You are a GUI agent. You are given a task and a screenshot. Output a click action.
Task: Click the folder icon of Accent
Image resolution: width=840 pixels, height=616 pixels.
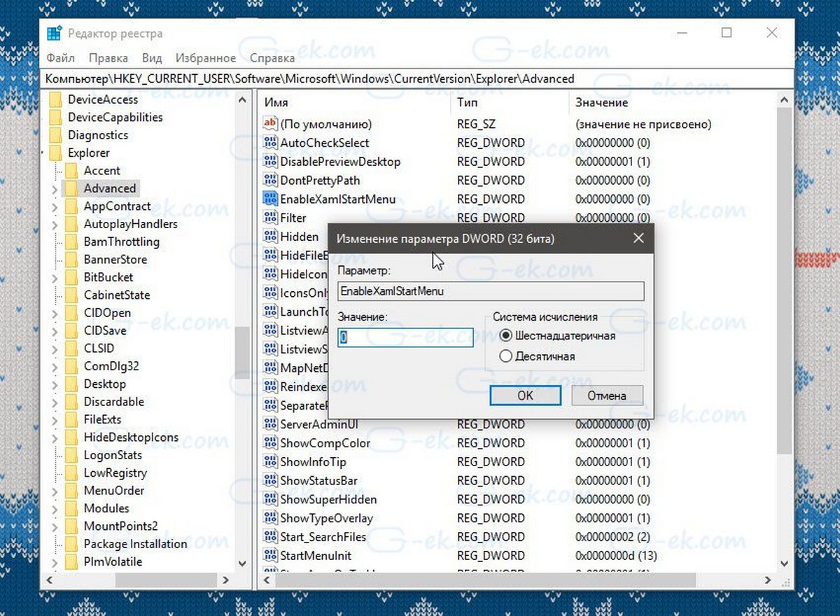pyautogui.click(x=71, y=171)
